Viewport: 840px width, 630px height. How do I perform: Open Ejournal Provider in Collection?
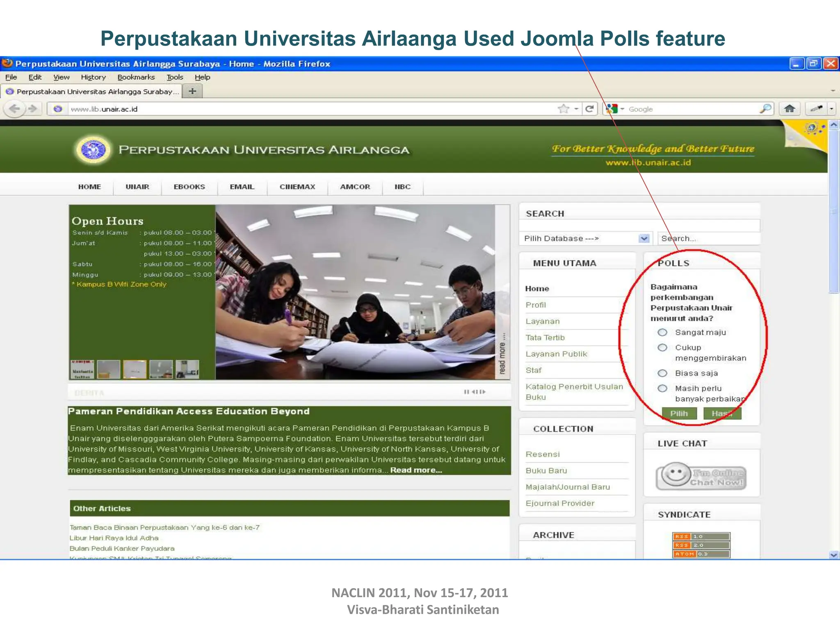[x=560, y=503]
